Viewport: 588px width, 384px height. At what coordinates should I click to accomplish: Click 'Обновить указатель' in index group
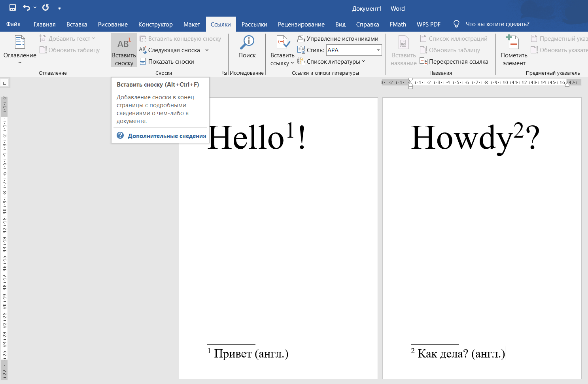pos(559,50)
